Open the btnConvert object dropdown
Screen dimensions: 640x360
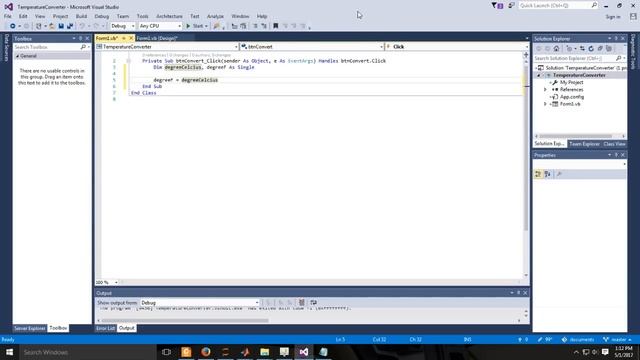(x=312, y=47)
